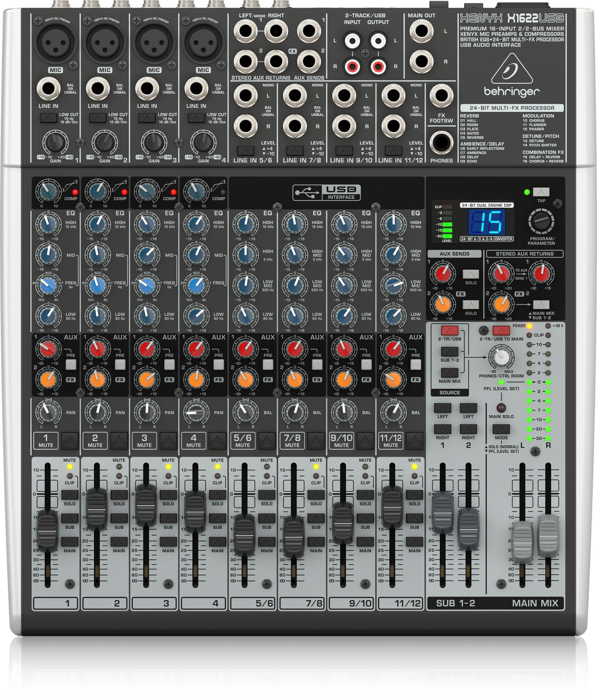Click the channel 5/6 red AUX 1 knob
Image resolution: width=597 pixels, height=700 pixels.
click(x=245, y=349)
